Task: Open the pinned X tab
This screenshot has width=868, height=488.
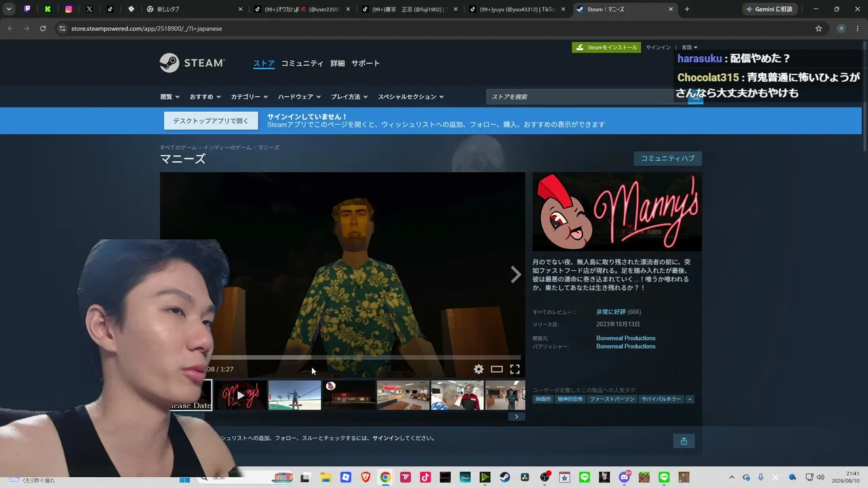Action: [x=90, y=9]
